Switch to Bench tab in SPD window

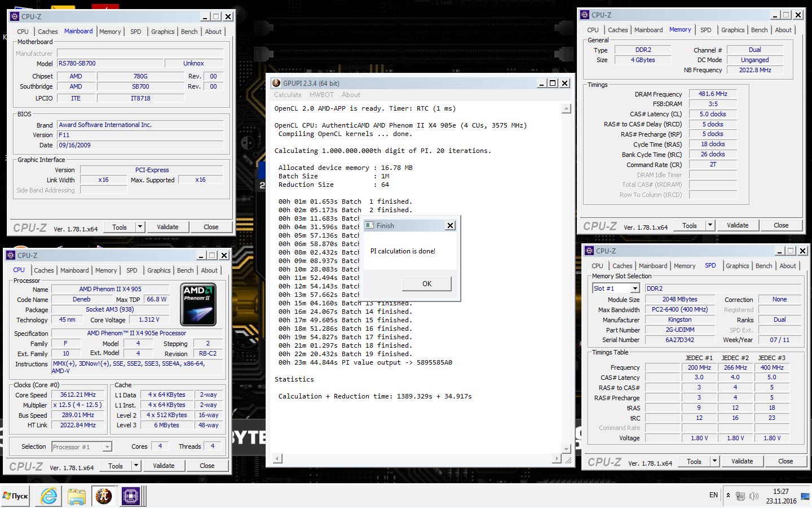point(764,266)
